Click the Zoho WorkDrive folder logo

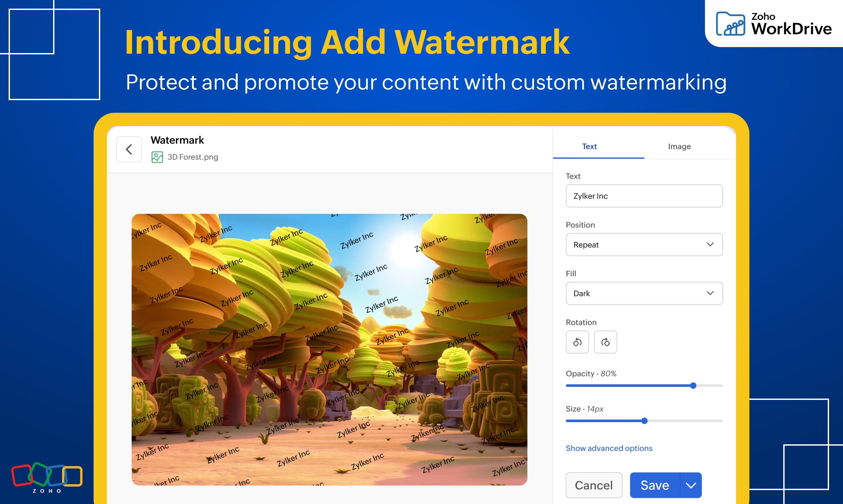click(730, 24)
